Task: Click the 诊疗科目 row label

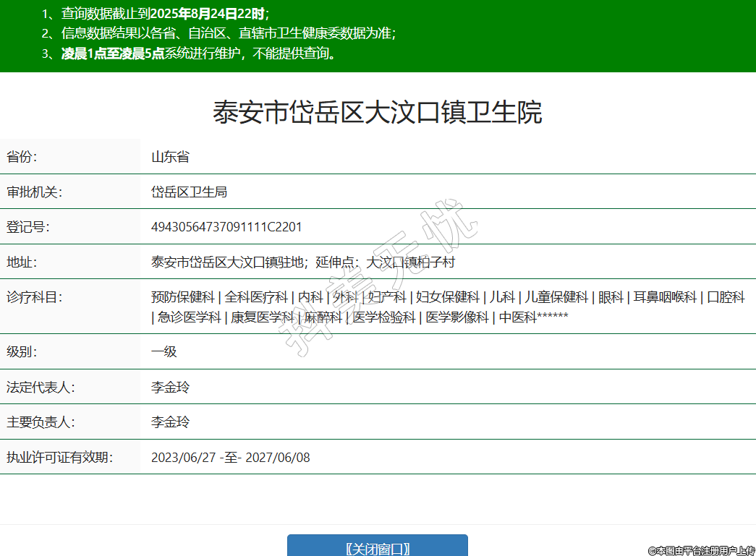Action: pos(35,297)
